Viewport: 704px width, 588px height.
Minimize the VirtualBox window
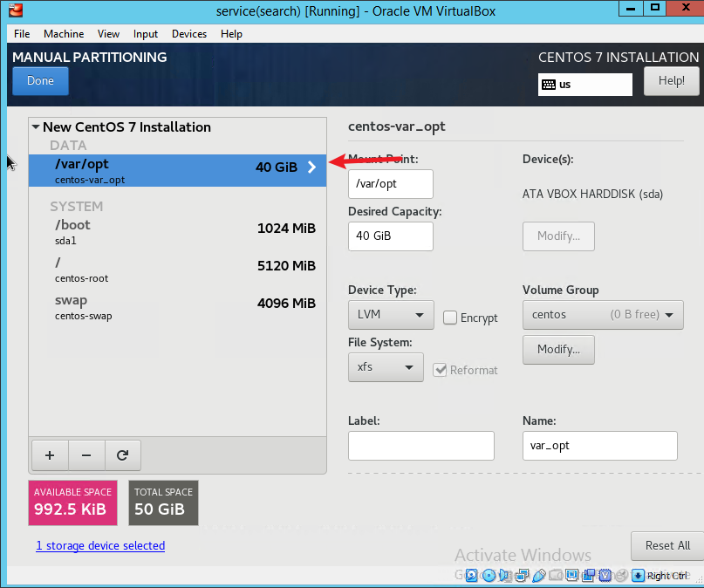tap(631, 9)
